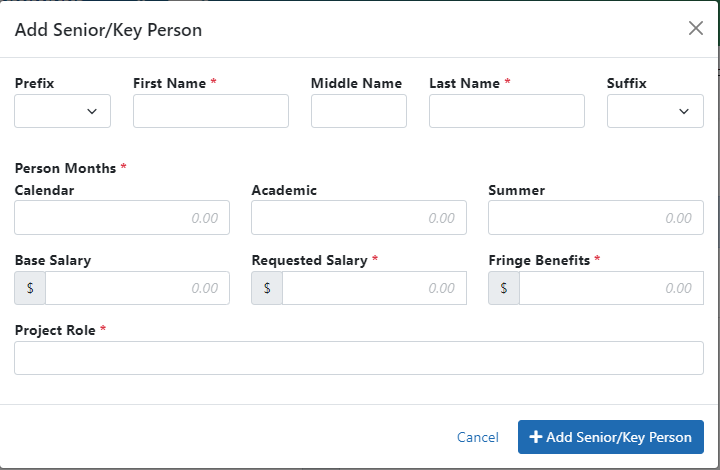
Task: Expand the Suffix dropdown
Action: (x=654, y=111)
